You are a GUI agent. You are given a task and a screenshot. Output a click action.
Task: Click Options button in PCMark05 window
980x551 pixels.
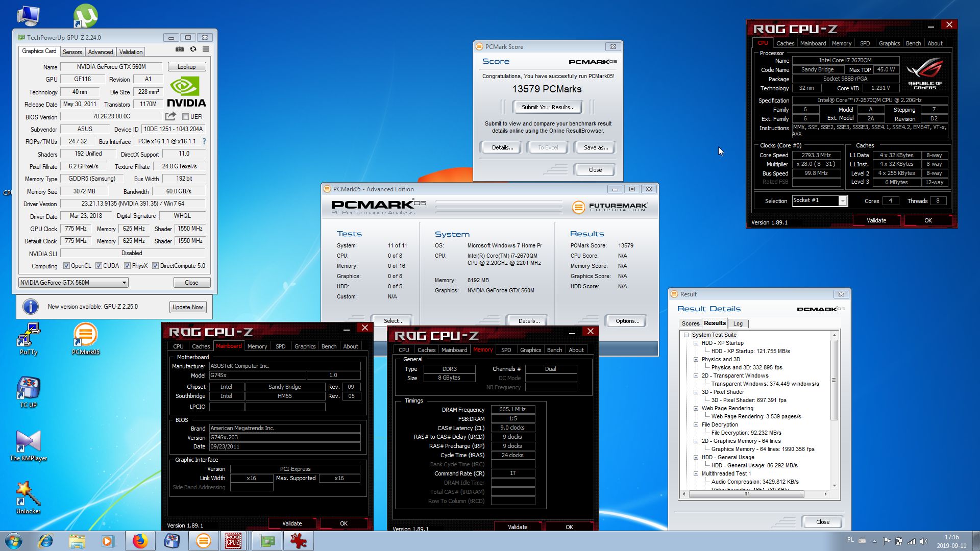point(627,321)
